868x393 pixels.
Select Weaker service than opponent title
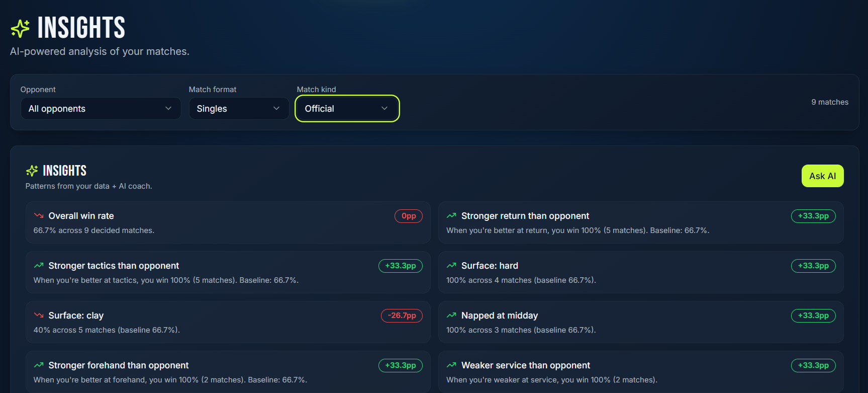[526, 365]
